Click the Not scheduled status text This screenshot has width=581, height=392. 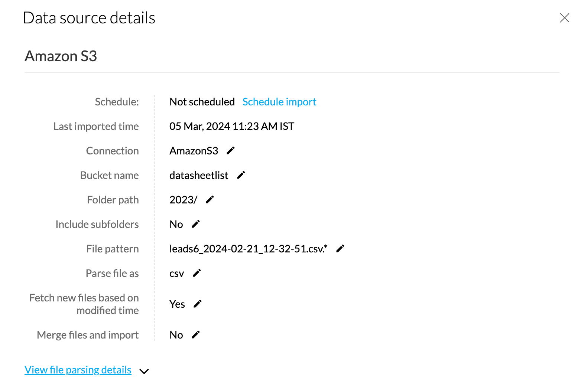[x=202, y=102]
